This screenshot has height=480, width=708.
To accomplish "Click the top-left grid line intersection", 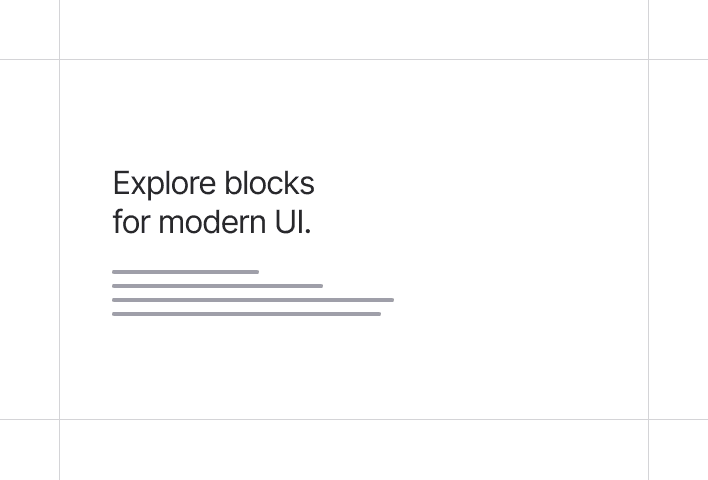I will (x=59, y=59).
